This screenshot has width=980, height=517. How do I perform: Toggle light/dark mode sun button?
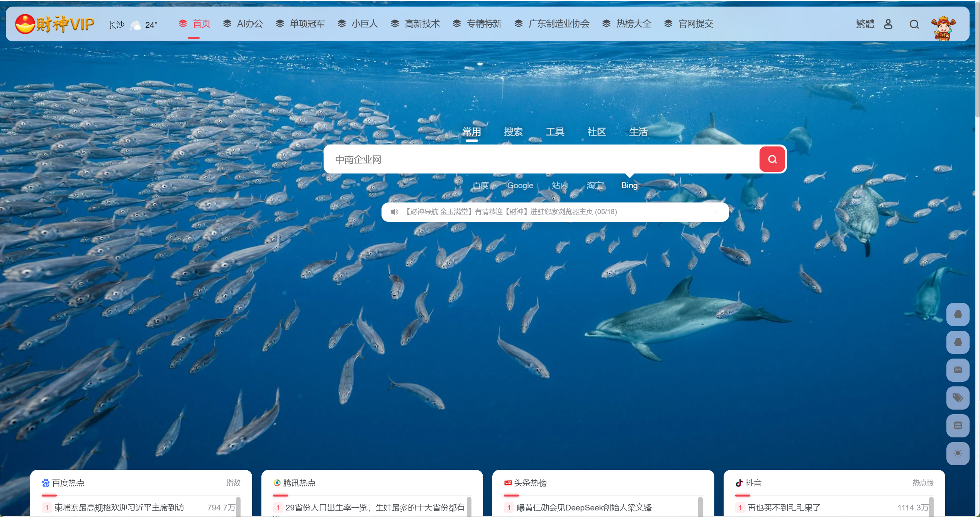click(958, 453)
